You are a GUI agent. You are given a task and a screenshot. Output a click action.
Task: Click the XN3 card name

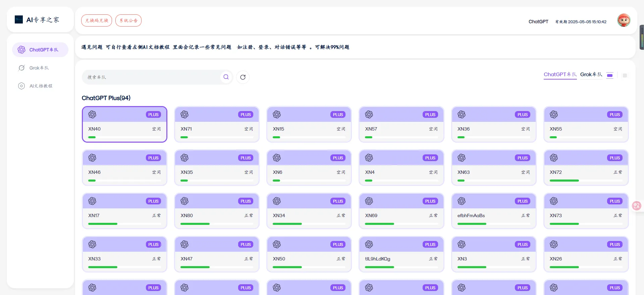[x=462, y=259]
